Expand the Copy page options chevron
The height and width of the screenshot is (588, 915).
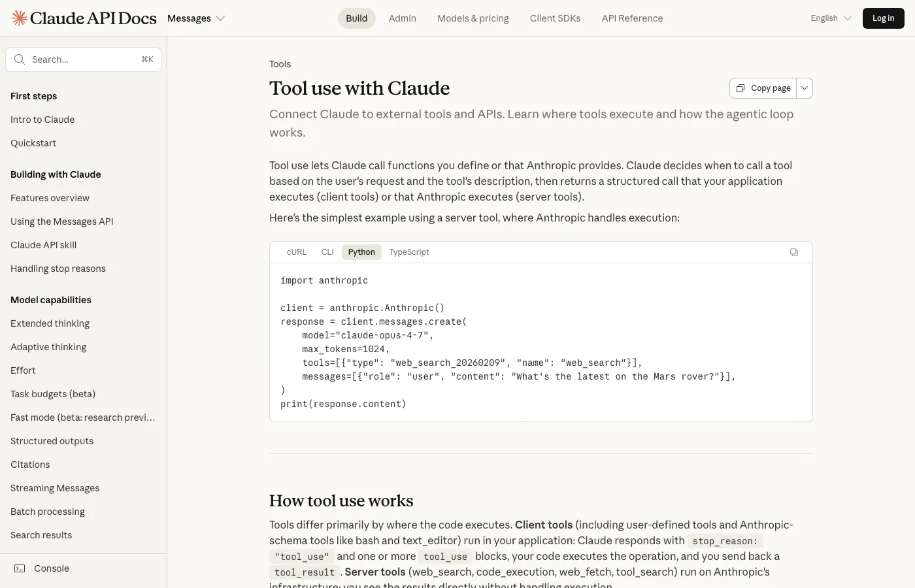(805, 88)
